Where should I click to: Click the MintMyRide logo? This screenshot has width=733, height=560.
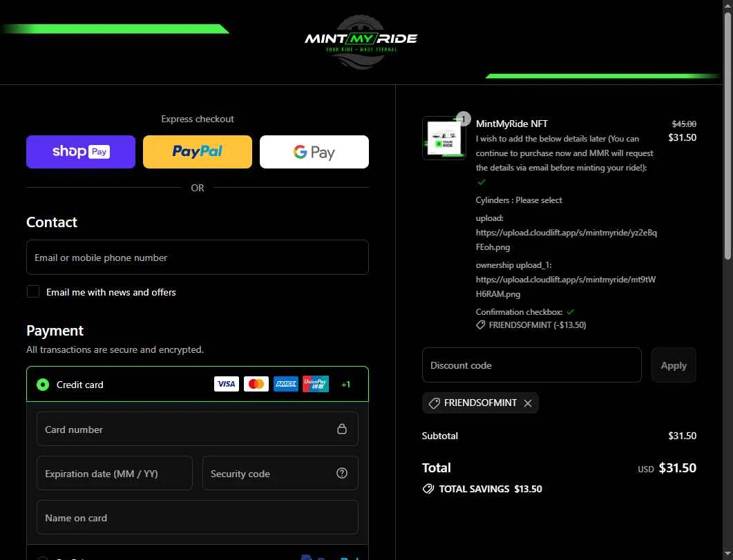click(x=361, y=42)
